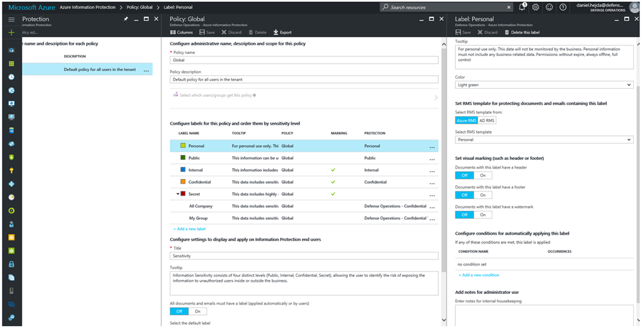Screen dimensions: 644x333
Task: Open the green ring icon in the sidebar
Action: pyautogui.click(x=11, y=210)
